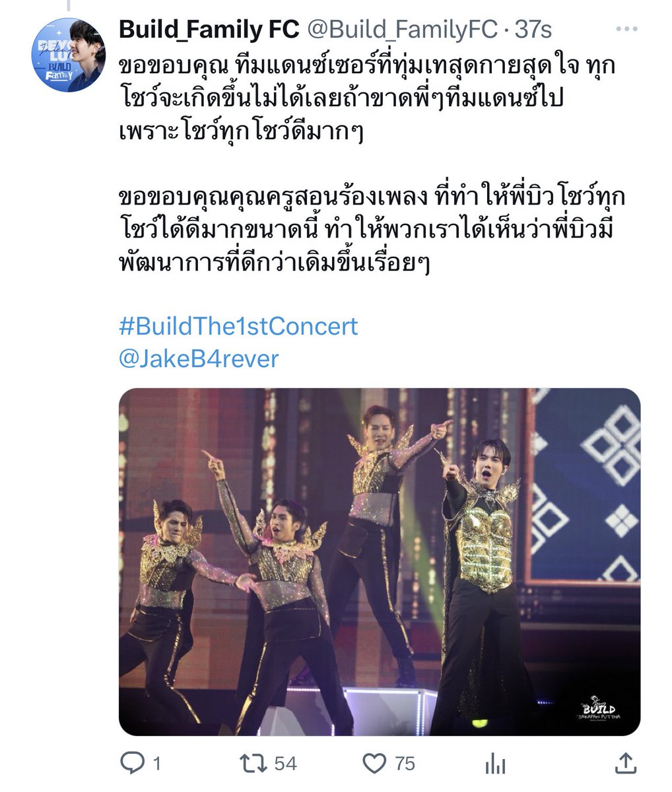View the 75 likes count
The width and height of the screenshot is (672, 792).
pyautogui.click(x=405, y=764)
